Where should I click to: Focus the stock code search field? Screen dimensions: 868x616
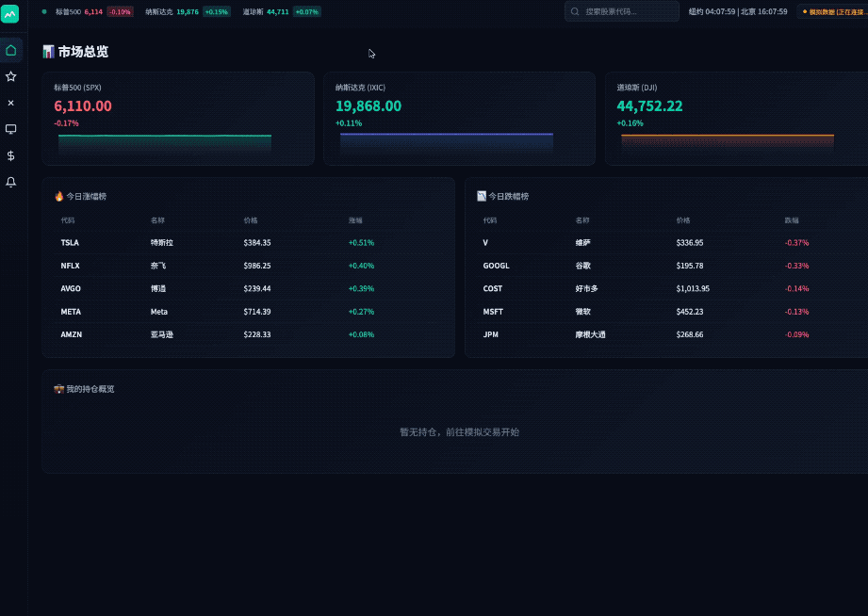click(x=627, y=12)
